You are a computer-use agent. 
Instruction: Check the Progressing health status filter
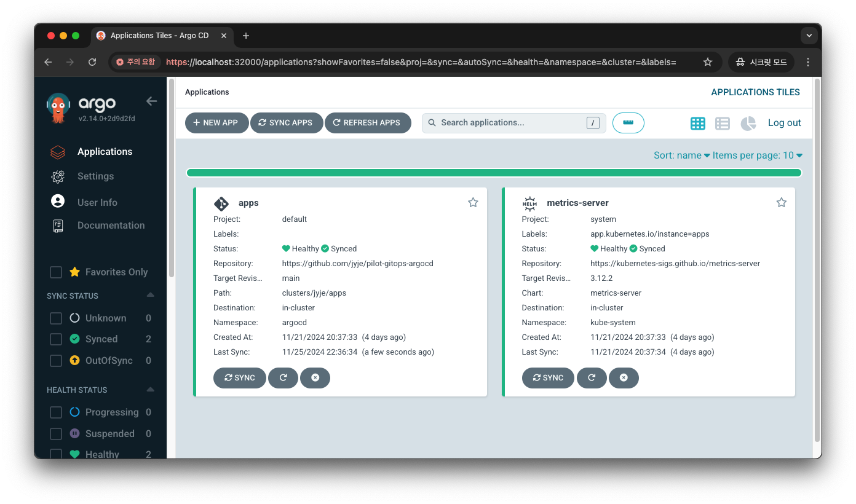[56, 412]
